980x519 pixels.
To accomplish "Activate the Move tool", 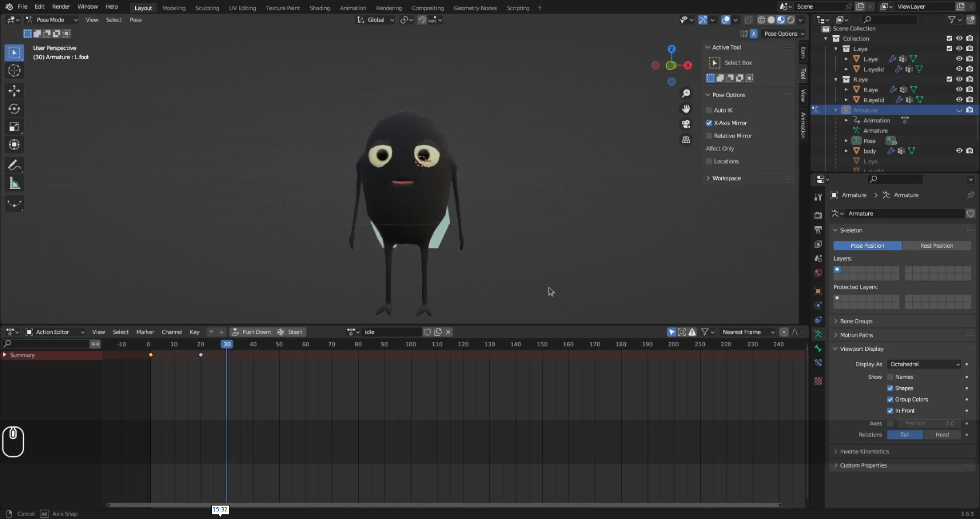I will pos(14,91).
